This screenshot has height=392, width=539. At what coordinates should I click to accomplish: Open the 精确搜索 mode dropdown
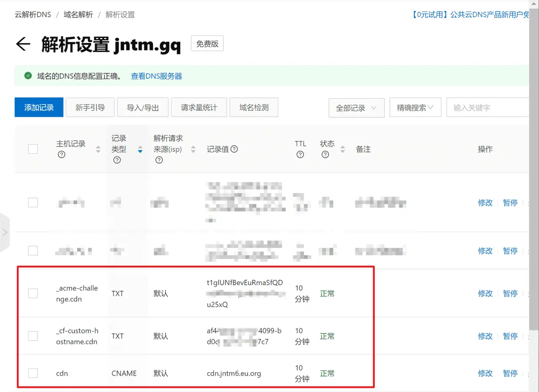[x=415, y=108]
